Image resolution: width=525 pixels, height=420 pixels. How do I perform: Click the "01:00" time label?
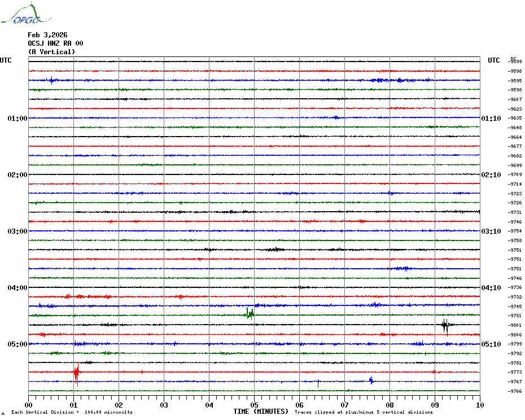[x=17, y=118]
